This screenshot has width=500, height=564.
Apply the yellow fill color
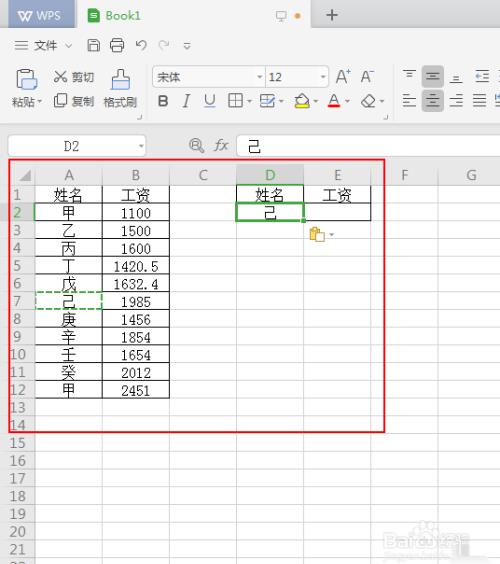click(x=302, y=101)
